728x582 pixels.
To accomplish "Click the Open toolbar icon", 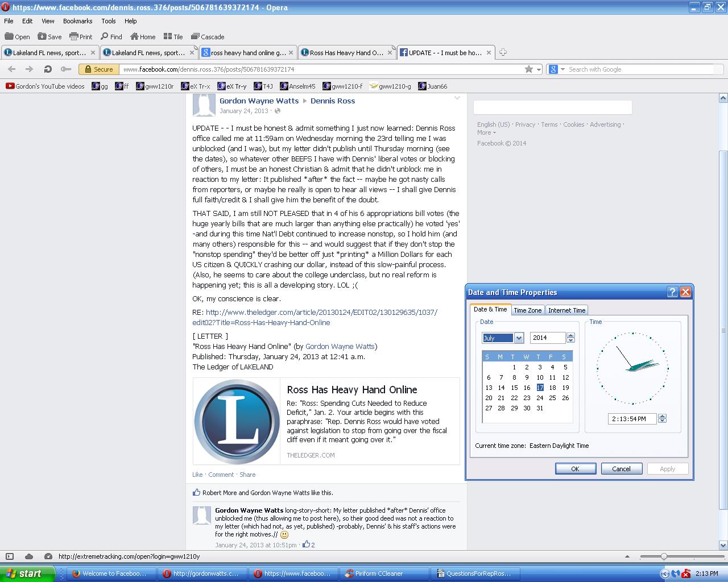I will (10, 36).
